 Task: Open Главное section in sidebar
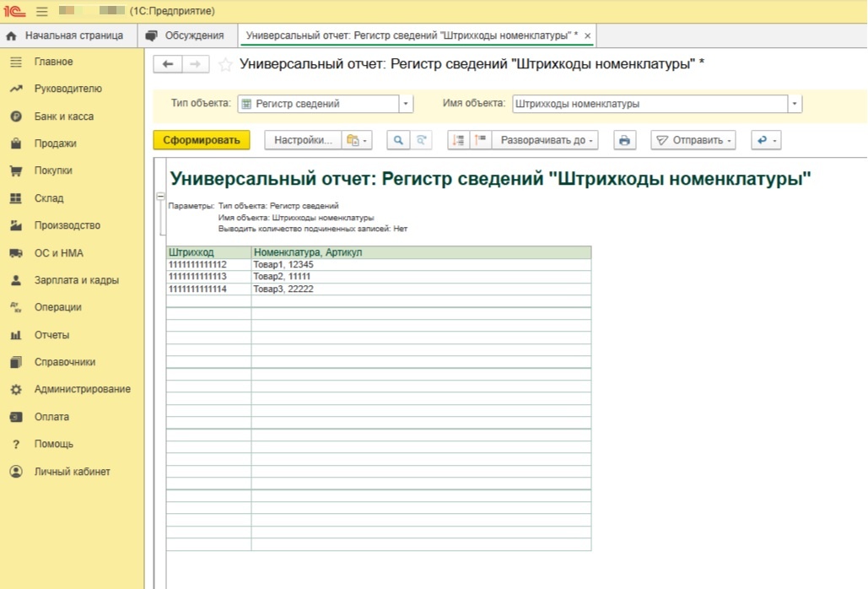pyautogui.click(x=53, y=62)
